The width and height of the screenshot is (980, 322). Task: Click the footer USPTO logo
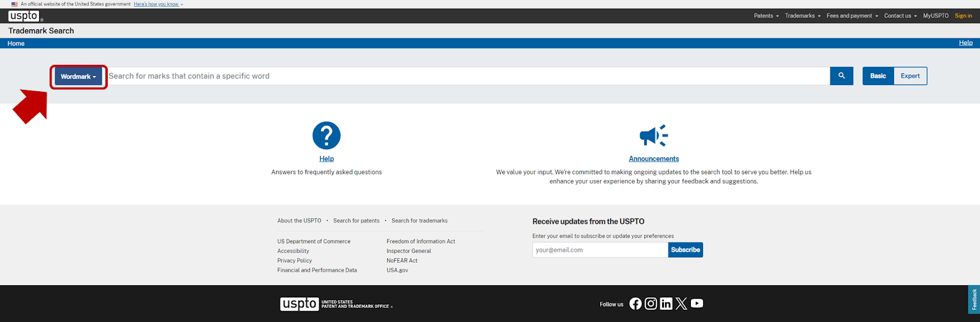(336, 304)
